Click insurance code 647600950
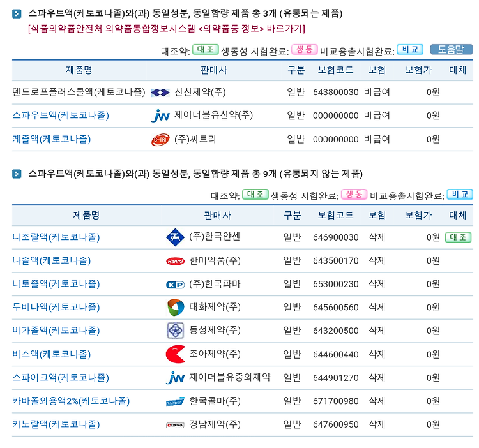The image size is (479, 448). click(x=336, y=425)
